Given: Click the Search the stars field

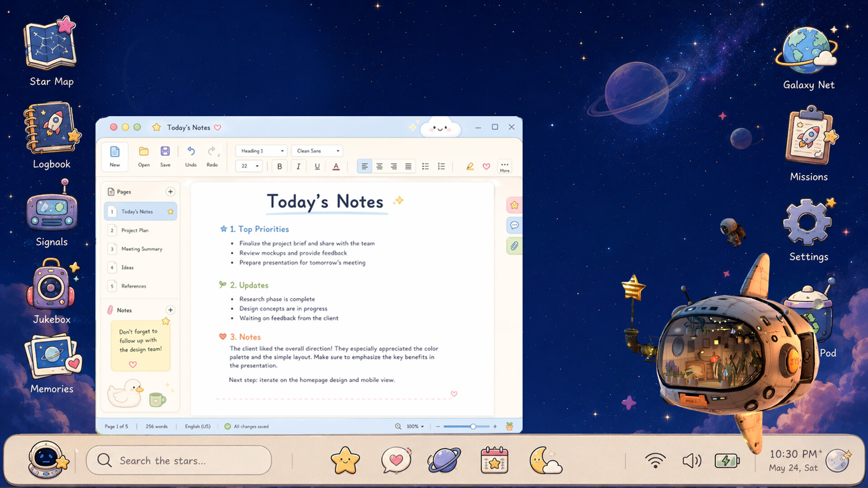Looking at the screenshot, I should (179, 460).
